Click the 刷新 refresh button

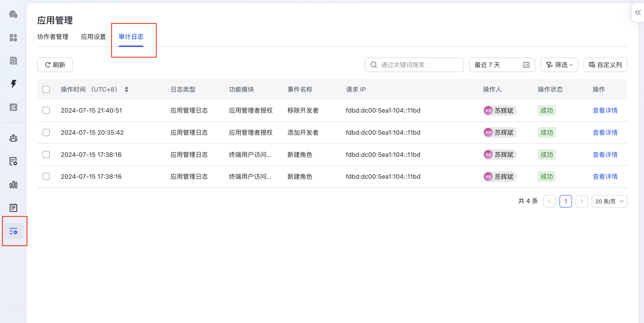click(55, 65)
